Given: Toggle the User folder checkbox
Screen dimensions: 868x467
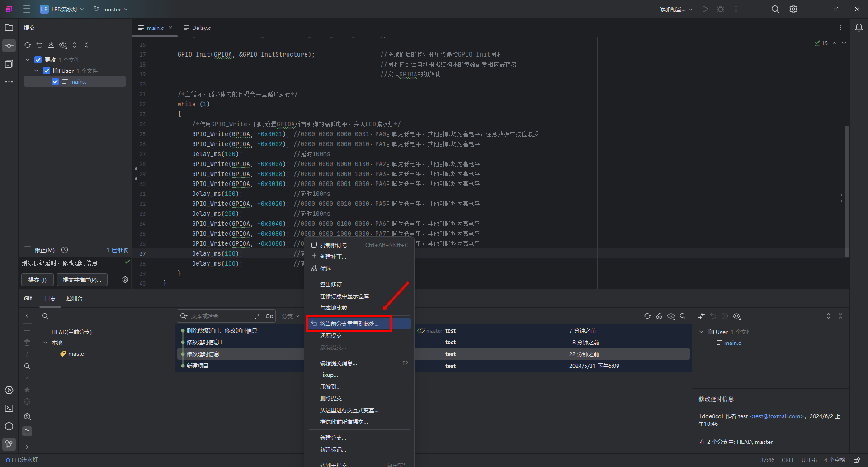Looking at the screenshot, I should click(47, 71).
